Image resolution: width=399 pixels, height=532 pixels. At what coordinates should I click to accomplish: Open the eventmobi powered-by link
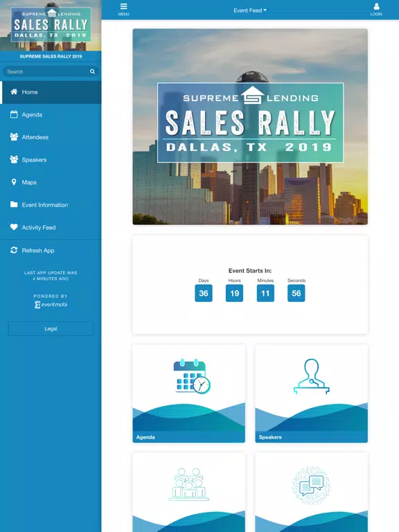(51, 304)
